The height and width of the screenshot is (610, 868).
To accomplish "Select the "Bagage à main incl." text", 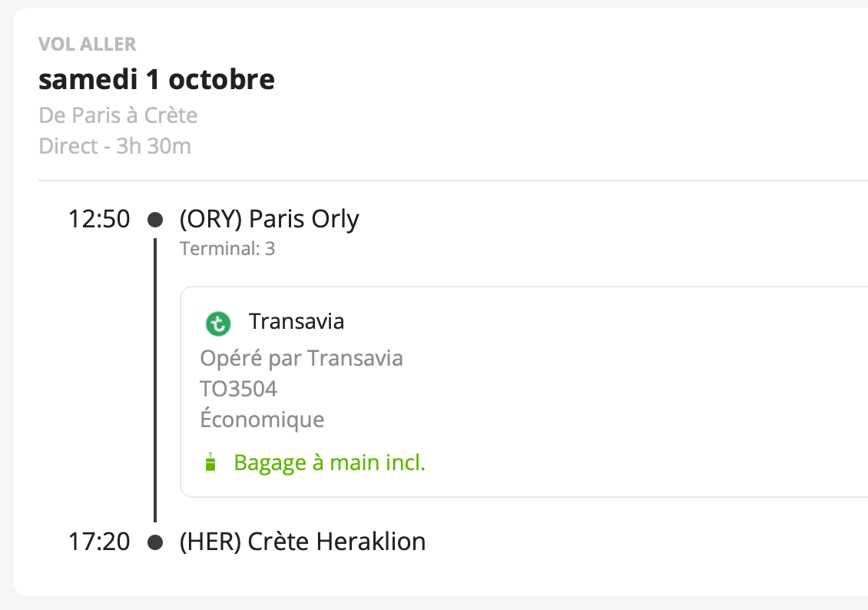I will 329,463.
